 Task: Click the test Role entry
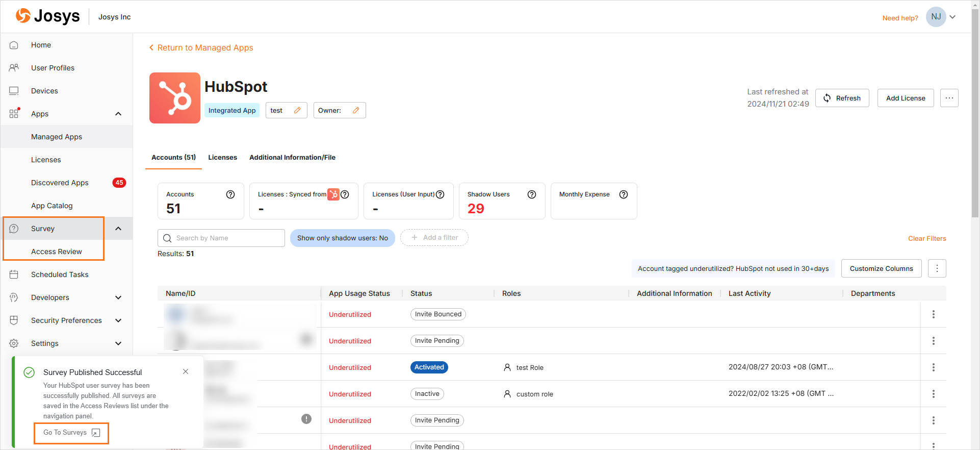click(524, 367)
